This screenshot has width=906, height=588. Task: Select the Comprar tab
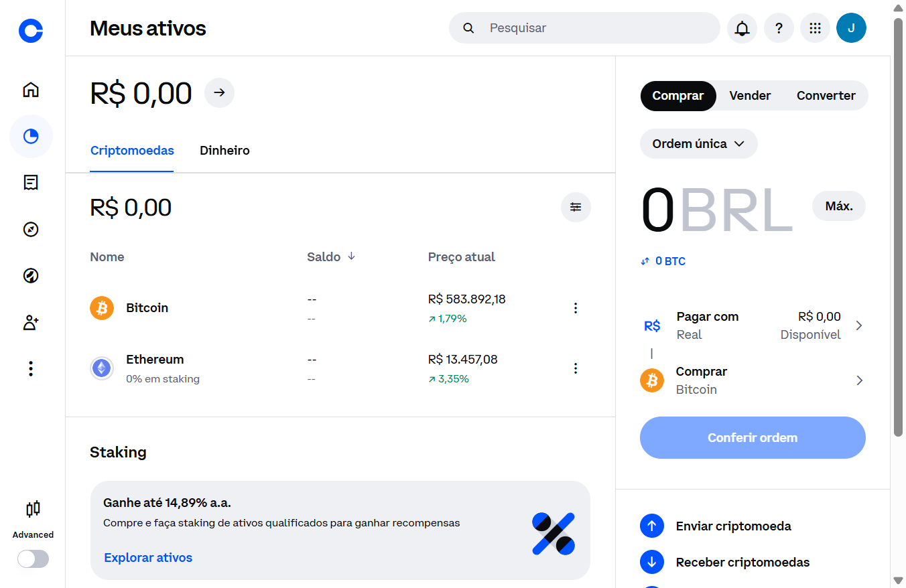tap(678, 96)
